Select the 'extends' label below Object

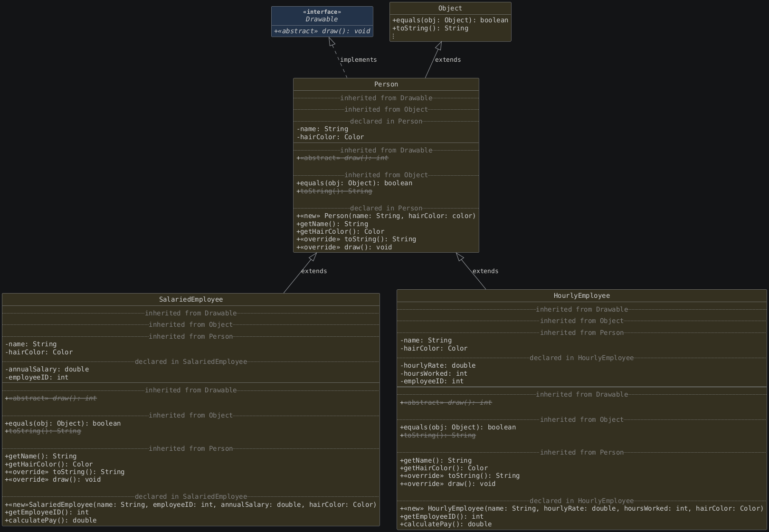pyautogui.click(x=448, y=60)
